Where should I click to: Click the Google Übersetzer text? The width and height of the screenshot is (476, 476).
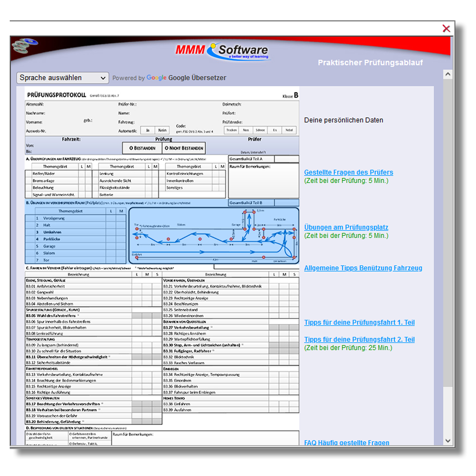[x=197, y=78]
